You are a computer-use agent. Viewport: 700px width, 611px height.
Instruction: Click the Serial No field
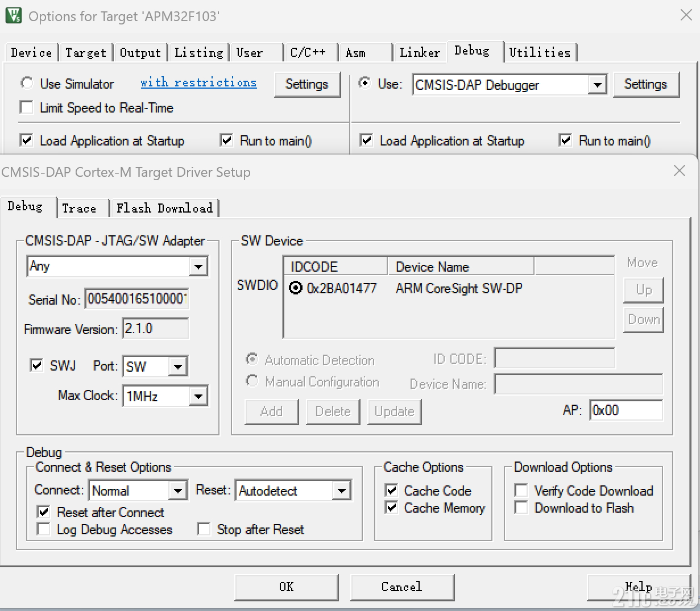(136, 299)
